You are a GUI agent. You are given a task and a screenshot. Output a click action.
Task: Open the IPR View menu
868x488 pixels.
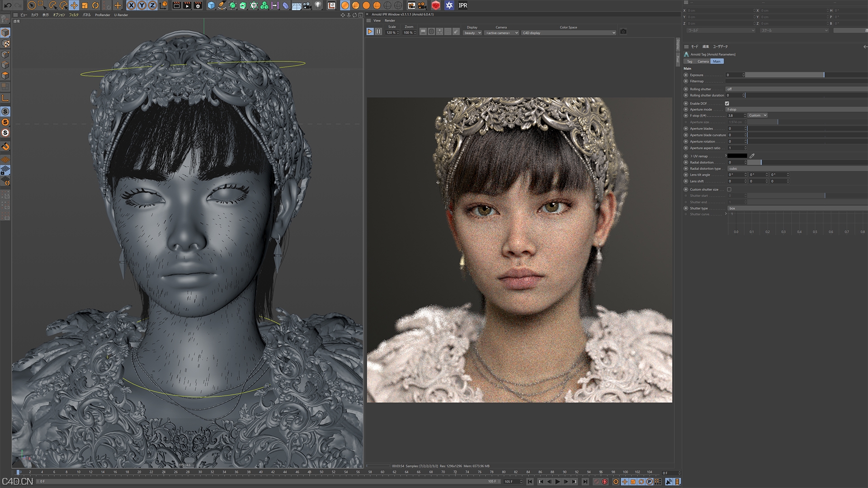point(377,20)
